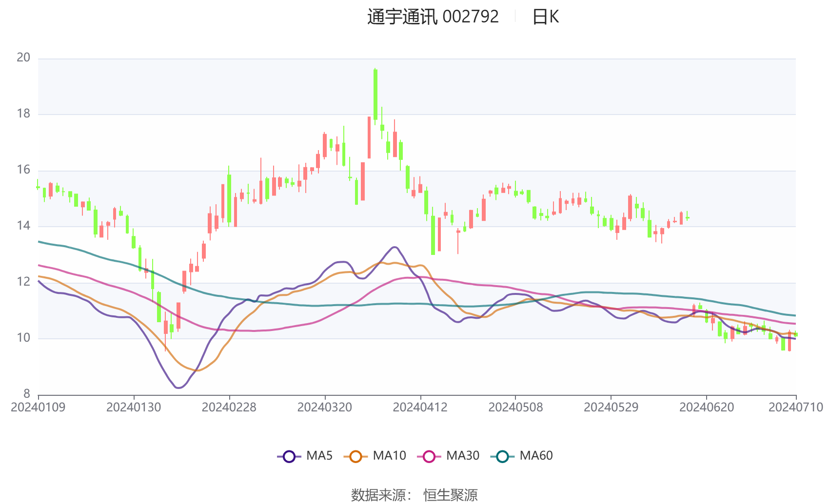Click the MA5 legend label text
This screenshot has height=504, width=829.
tap(319, 456)
